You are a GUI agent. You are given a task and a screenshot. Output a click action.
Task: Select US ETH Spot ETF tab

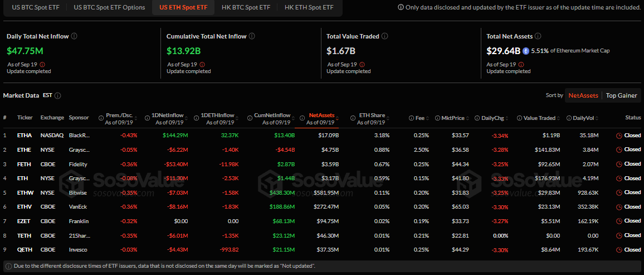click(183, 7)
